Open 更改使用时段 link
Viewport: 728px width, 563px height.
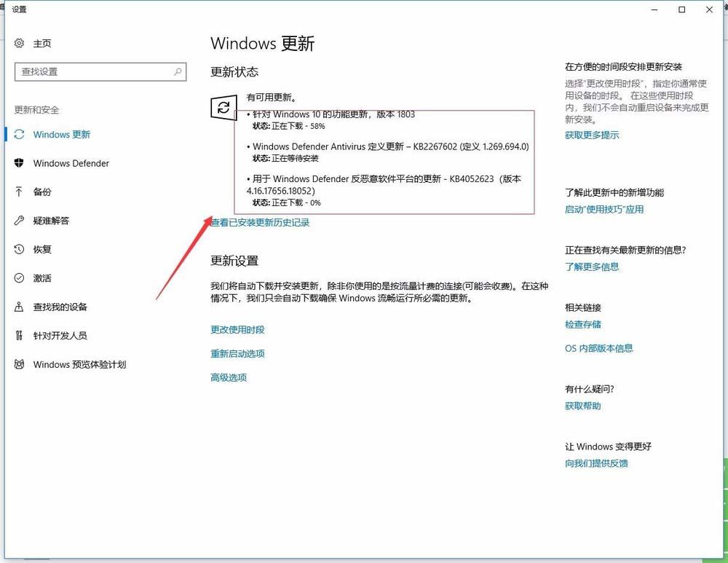point(237,330)
